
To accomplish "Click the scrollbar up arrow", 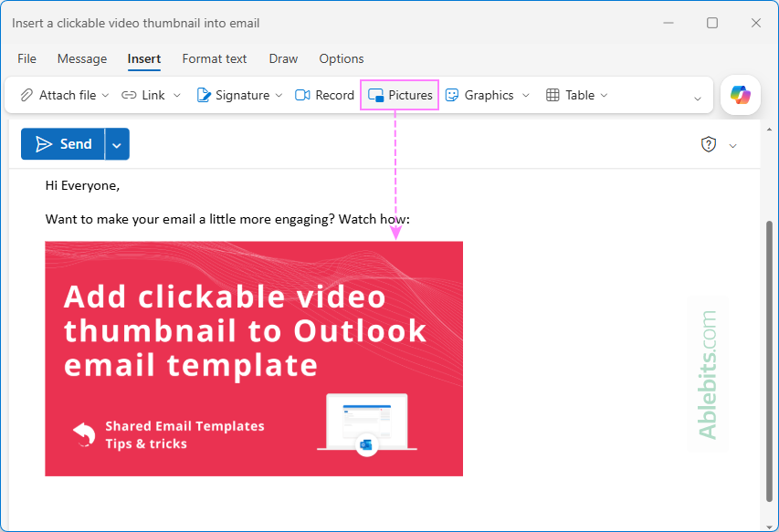I will click(770, 130).
